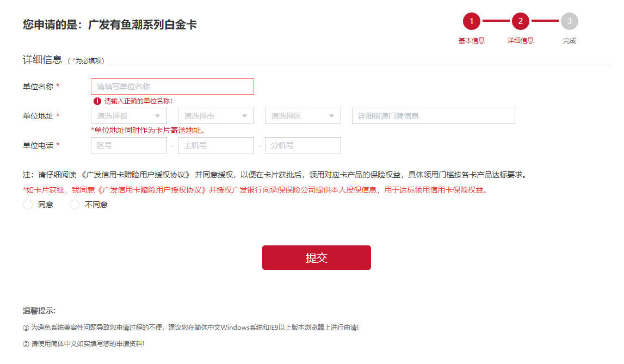Click the 单位地址 label
This screenshot has height=364, width=624.
click(38, 116)
